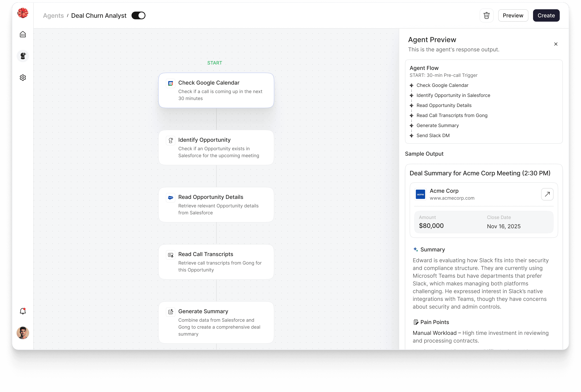This screenshot has height=392, width=581.
Task: Click the Create button
Action: coord(546,15)
